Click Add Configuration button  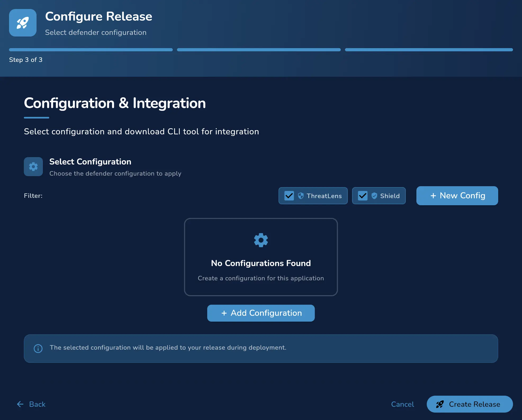(261, 313)
